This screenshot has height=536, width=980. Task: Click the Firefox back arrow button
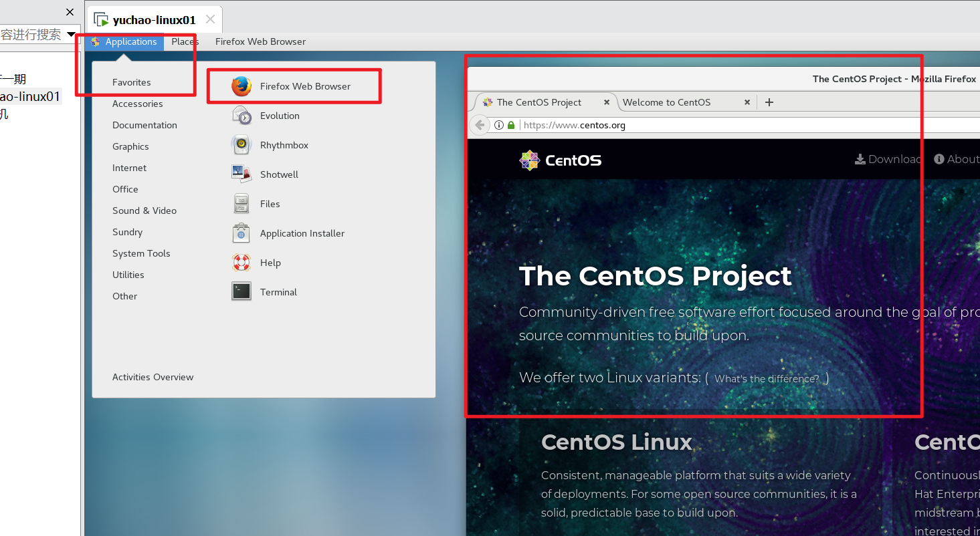pyautogui.click(x=479, y=125)
